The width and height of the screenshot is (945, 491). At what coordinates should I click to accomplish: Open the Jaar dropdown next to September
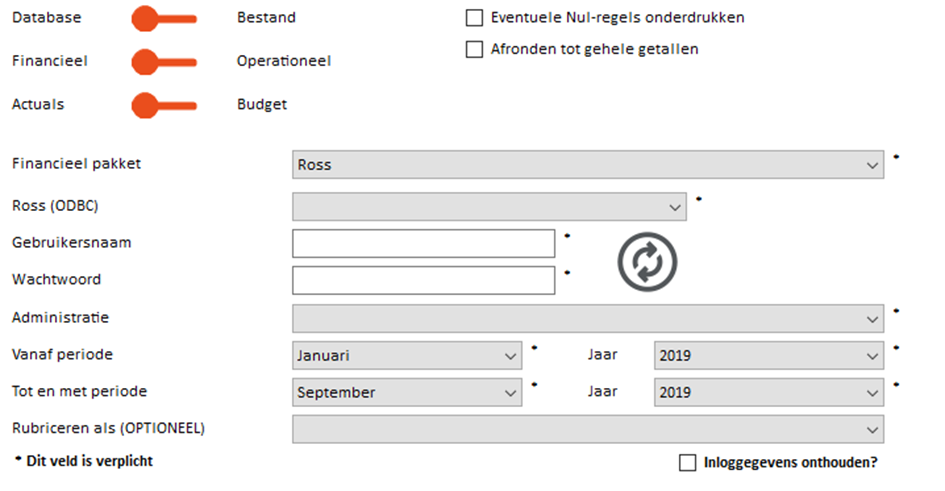pos(769,392)
